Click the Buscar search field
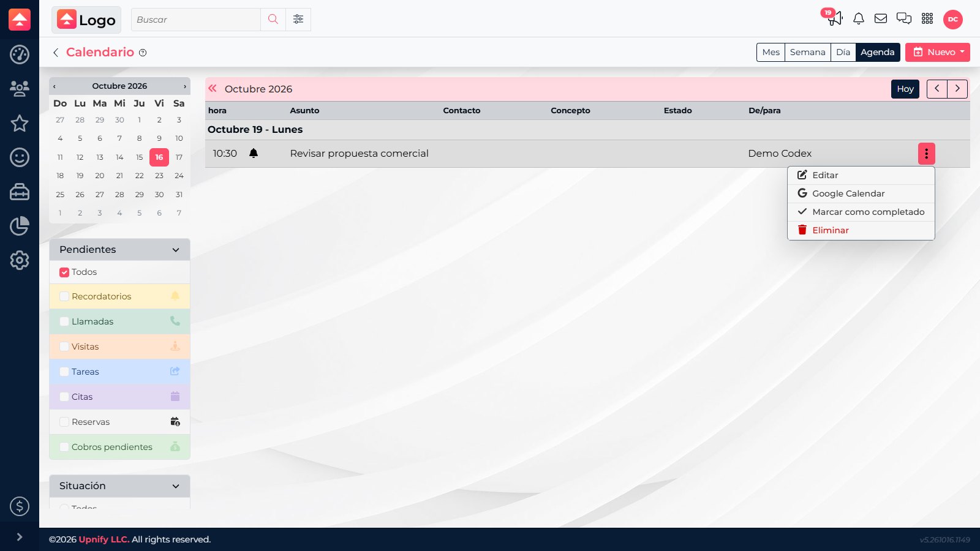The image size is (980, 551). [196, 20]
